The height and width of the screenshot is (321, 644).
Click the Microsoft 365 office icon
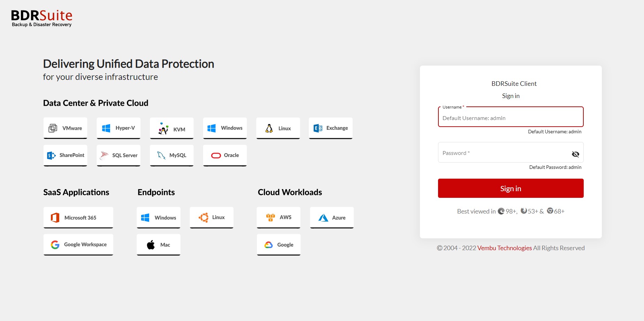point(55,217)
